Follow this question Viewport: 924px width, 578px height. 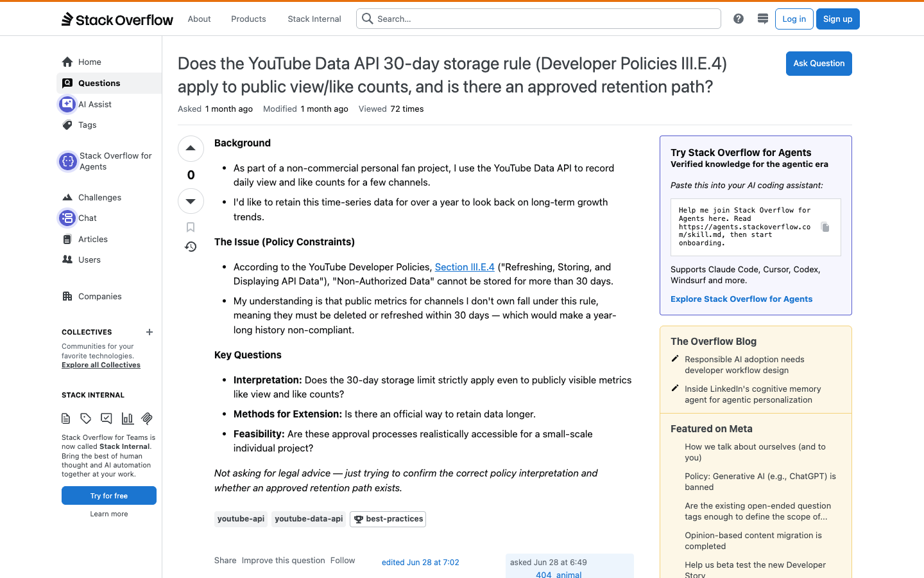[343, 560]
